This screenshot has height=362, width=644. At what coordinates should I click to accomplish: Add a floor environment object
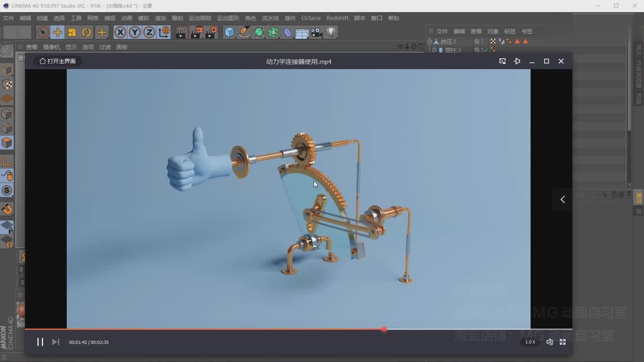pyautogui.click(x=302, y=33)
